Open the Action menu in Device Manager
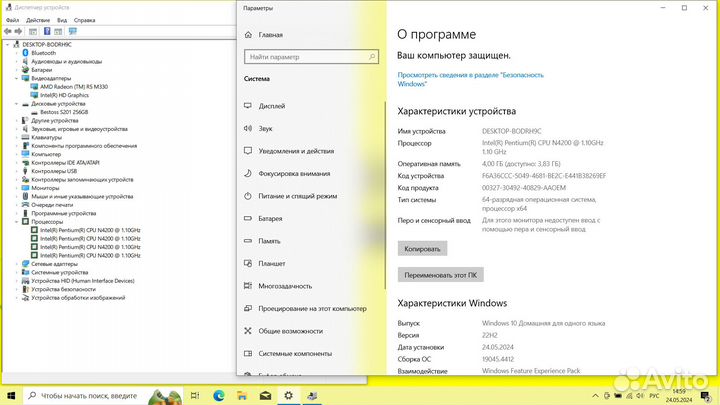This screenshot has width=720, height=405. click(x=38, y=20)
